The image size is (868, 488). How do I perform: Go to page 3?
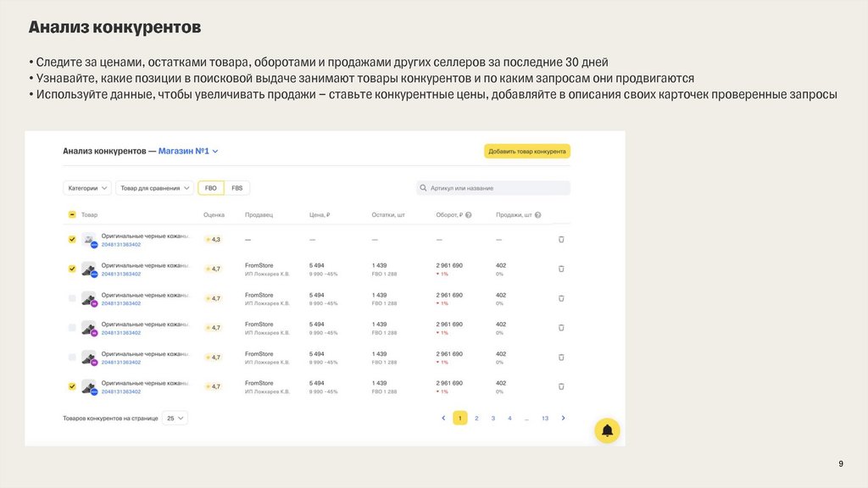pos(493,419)
